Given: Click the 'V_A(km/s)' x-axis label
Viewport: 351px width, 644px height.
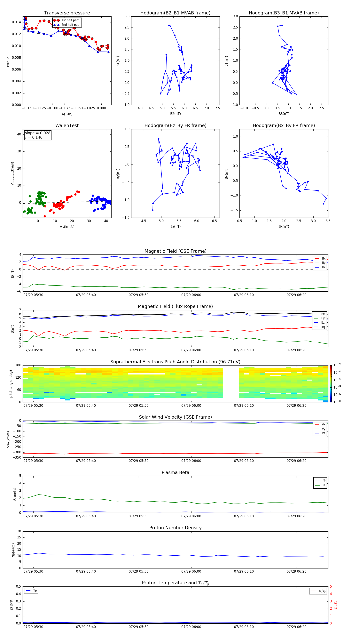Looking at the screenshot, I should pos(67,227).
